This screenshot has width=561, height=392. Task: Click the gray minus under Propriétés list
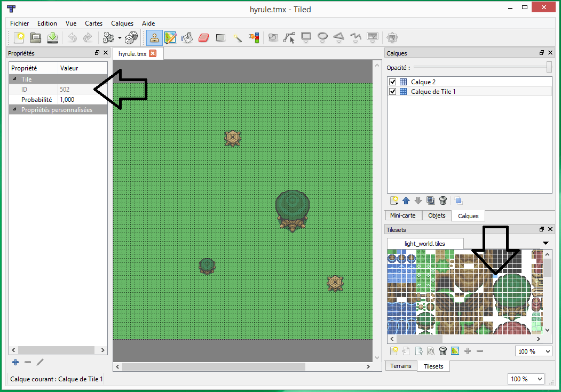(28, 362)
